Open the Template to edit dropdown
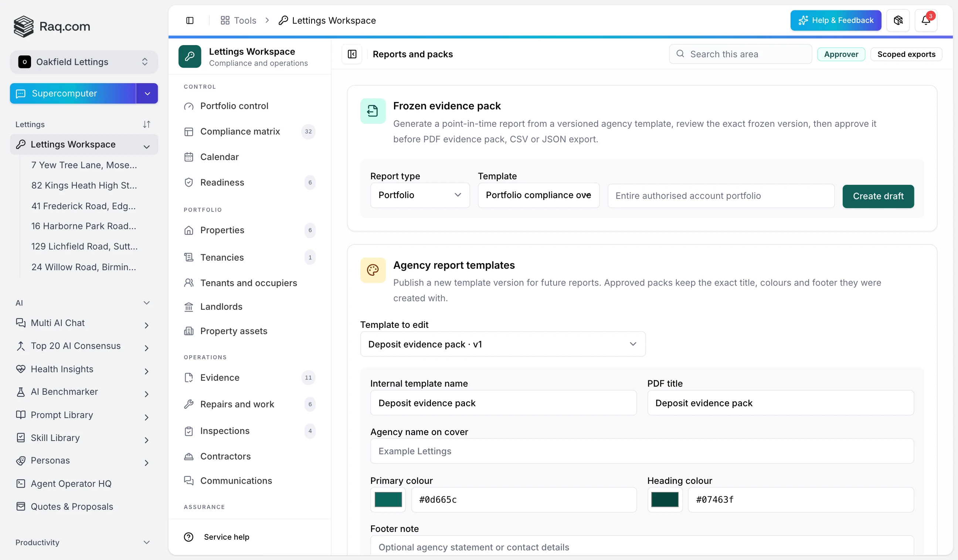The image size is (958, 560). click(x=503, y=344)
